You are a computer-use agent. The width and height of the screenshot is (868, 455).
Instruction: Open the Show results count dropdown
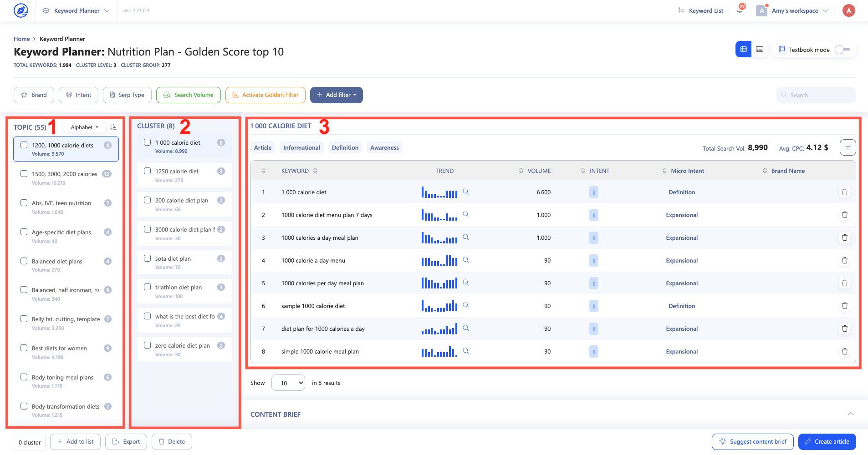click(288, 383)
